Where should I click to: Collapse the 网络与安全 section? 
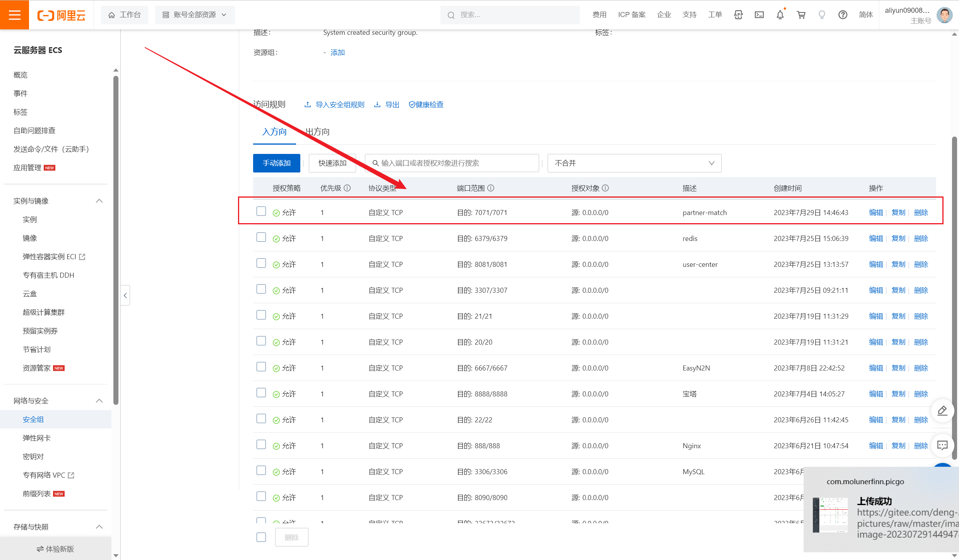click(x=99, y=401)
